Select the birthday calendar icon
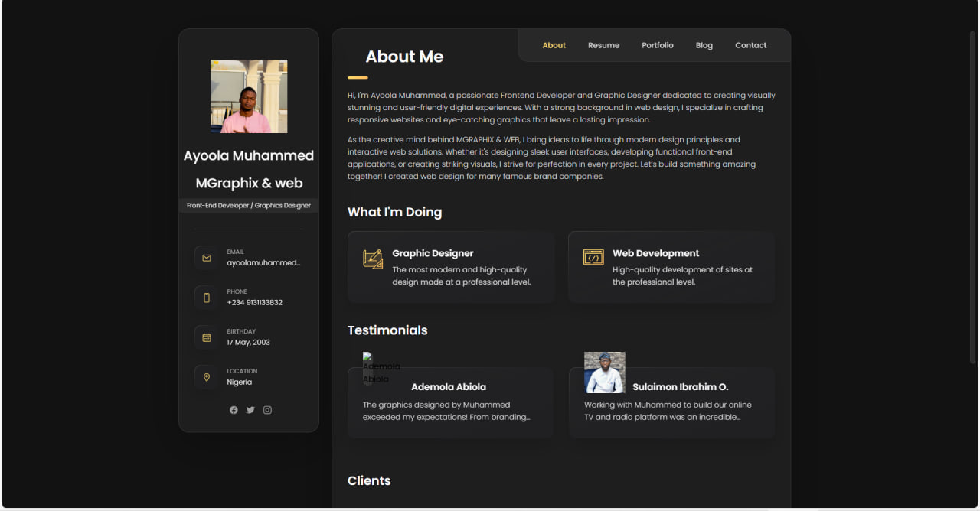Image resolution: width=980 pixels, height=511 pixels. [x=206, y=337]
